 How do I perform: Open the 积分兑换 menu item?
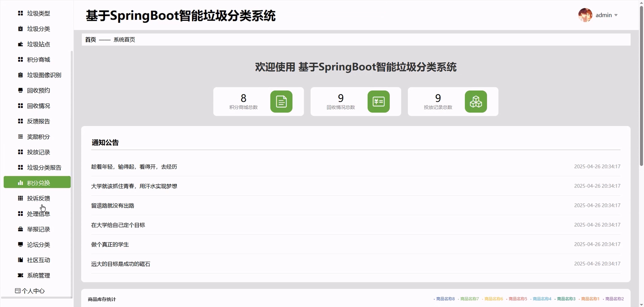(x=38, y=183)
